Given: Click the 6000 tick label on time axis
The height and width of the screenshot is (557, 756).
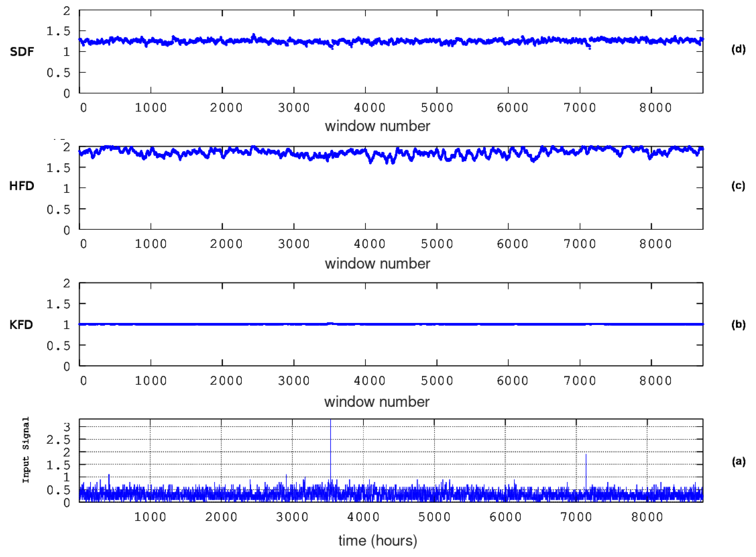Looking at the screenshot, I should point(505,517).
